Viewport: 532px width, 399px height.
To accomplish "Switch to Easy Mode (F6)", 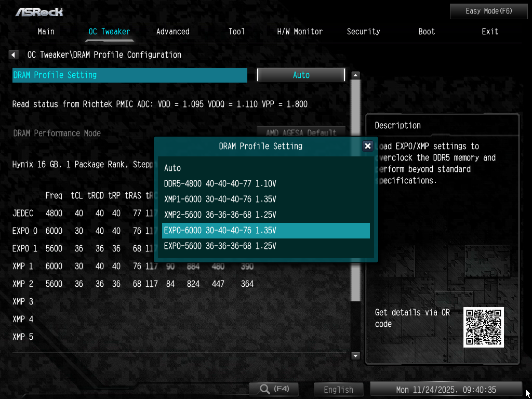I will pos(482,11).
